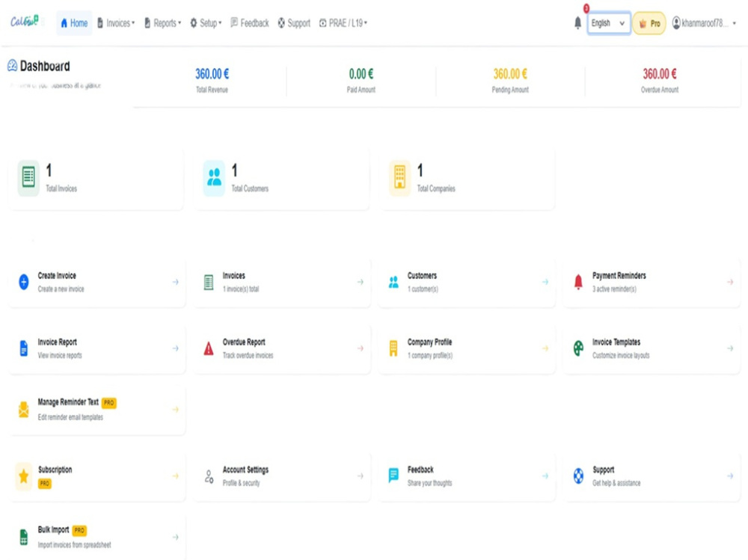
Task: Open the Customers card title
Action: click(422, 276)
